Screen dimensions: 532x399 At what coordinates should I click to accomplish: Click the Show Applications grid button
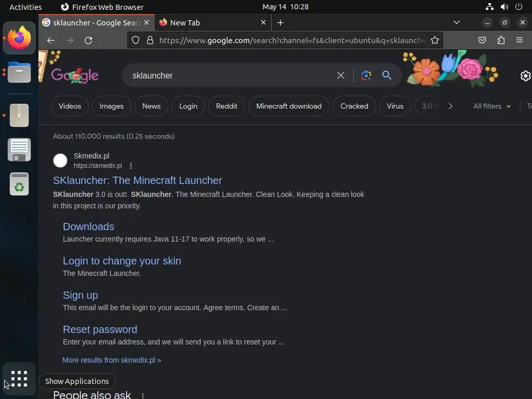(19, 379)
